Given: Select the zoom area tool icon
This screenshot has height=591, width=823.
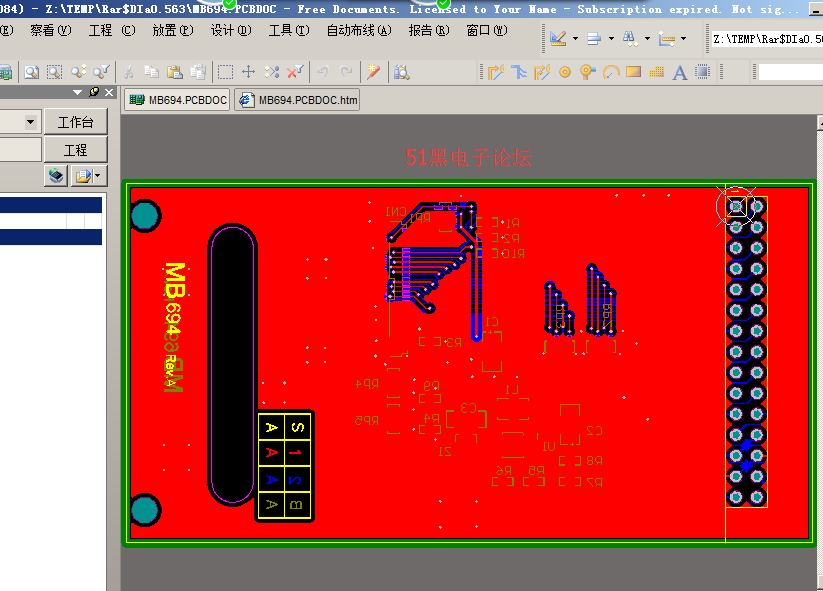Looking at the screenshot, I should coord(55,72).
